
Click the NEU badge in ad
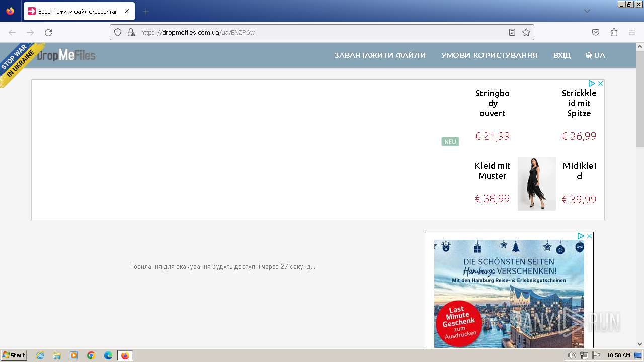(x=450, y=142)
